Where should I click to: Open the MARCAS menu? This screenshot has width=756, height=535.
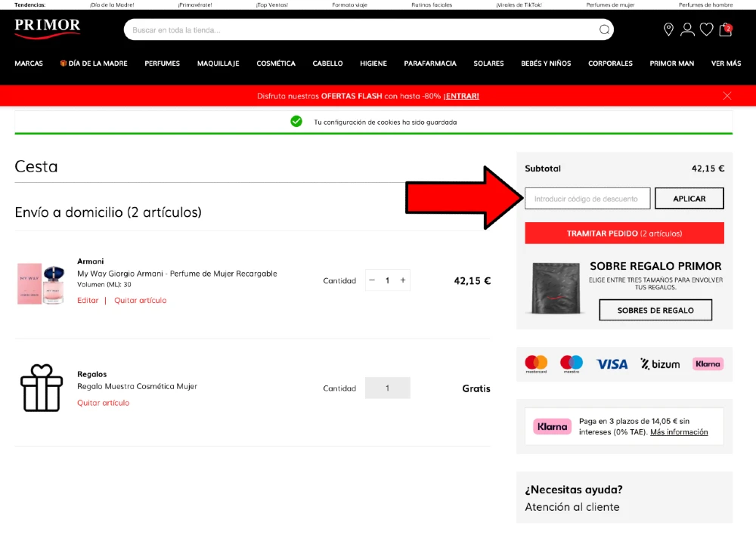[x=29, y=63]
